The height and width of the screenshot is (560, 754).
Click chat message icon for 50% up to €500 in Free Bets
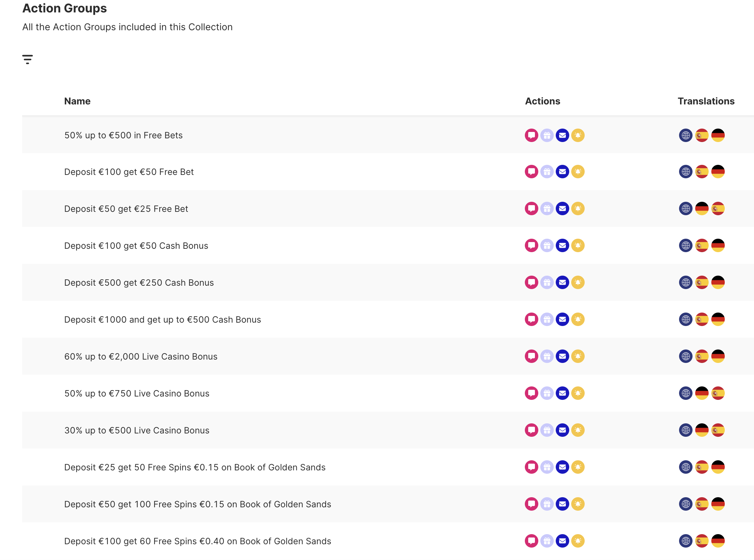tap(531, 135)
